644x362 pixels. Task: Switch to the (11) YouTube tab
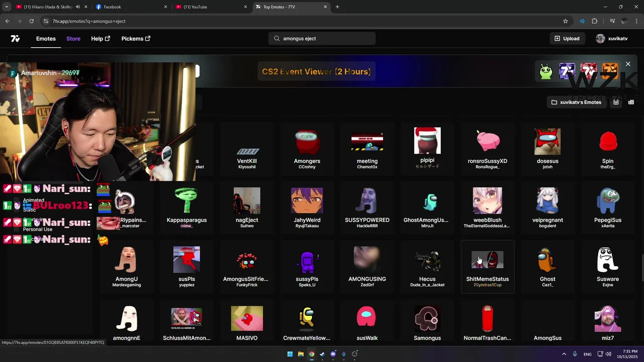(211, 7)
